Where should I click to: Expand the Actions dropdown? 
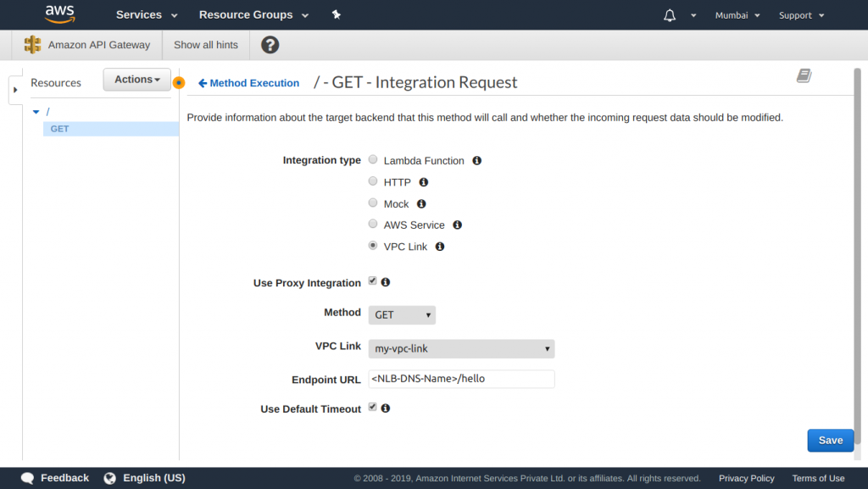coord(136,79)
